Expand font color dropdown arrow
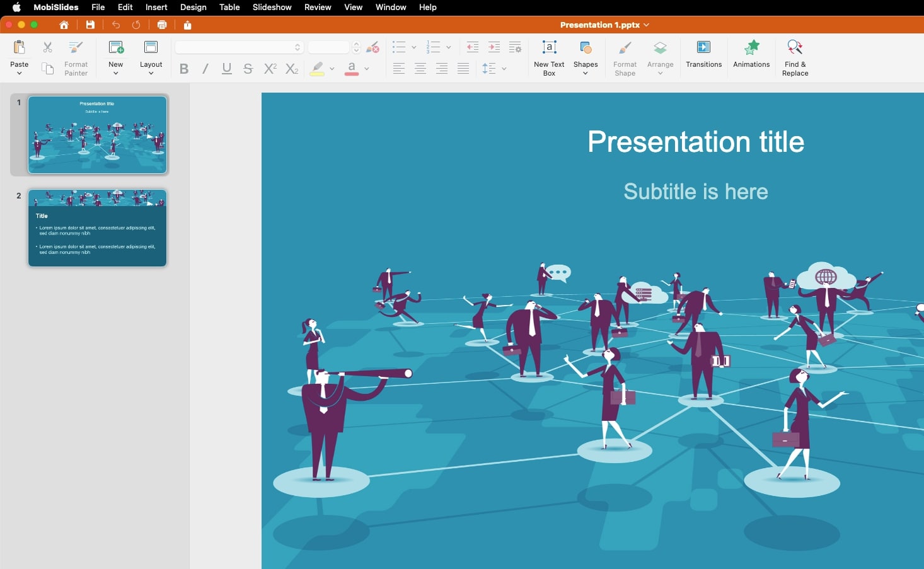The height and width of the screenshot is (569, 924). point(366,69)
